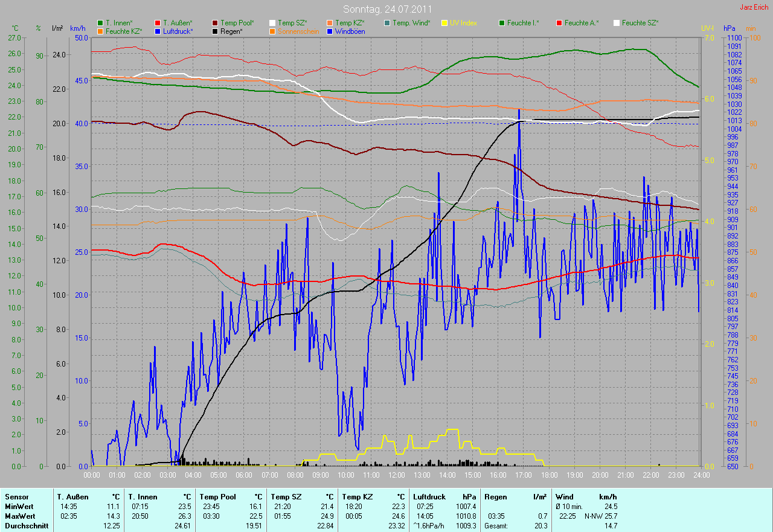This screenshot has width=773, height=532.
Task: Select the pressure trend '^1.6hPa/h'
Action: [x=429, y=526]
